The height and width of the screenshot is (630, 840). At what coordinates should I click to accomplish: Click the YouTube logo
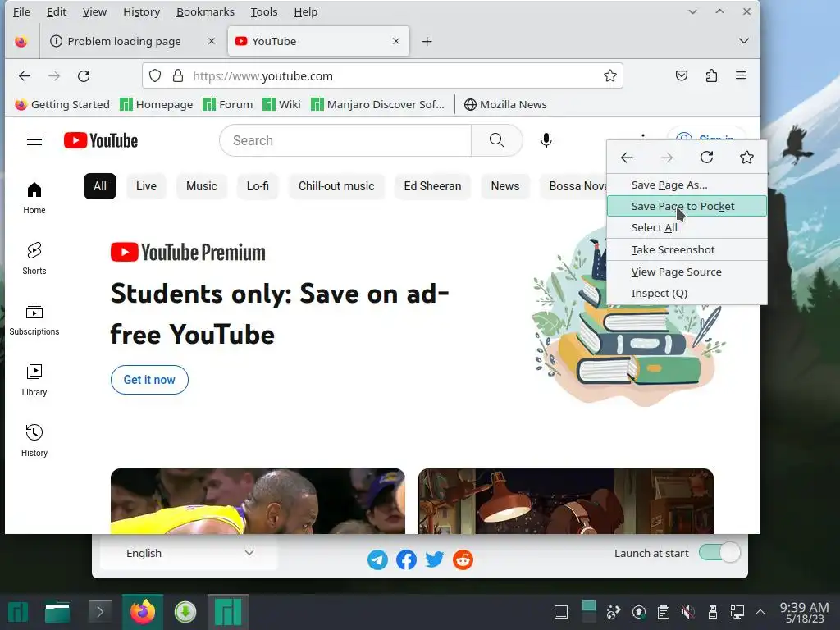point(101,140)
